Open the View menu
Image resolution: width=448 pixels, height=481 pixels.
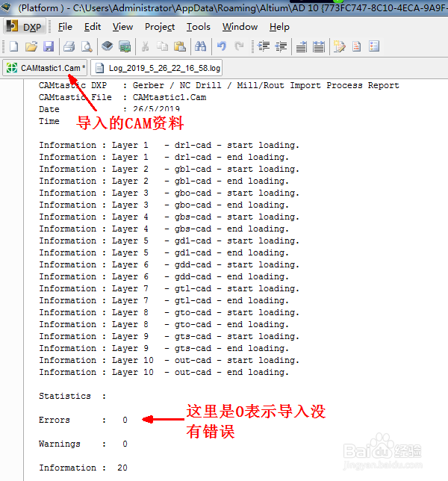(122, 27)
